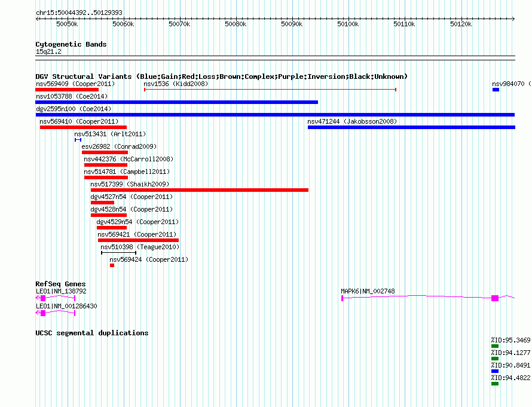Click the Cytogenetic Bands track title
Viewport: 532px width, 407px height.
click(71, 44)
